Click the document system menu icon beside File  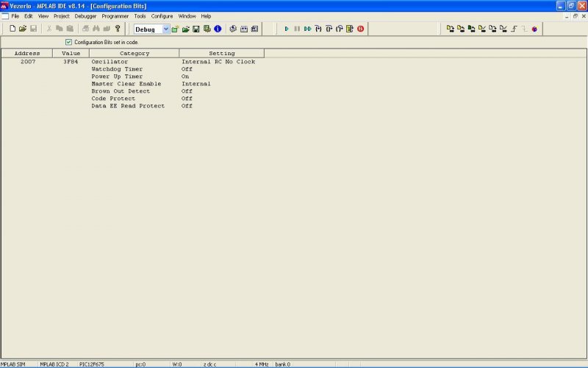(x=5, y=16)
